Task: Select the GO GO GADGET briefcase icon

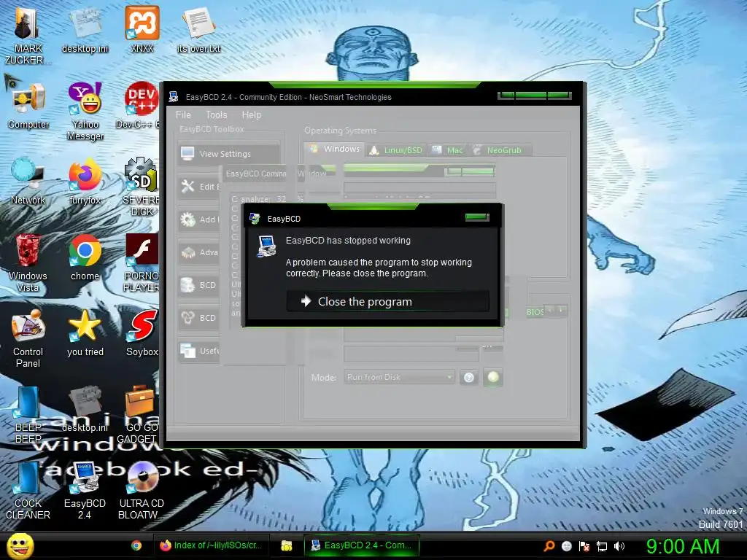Action: click(x=138, y=415)
